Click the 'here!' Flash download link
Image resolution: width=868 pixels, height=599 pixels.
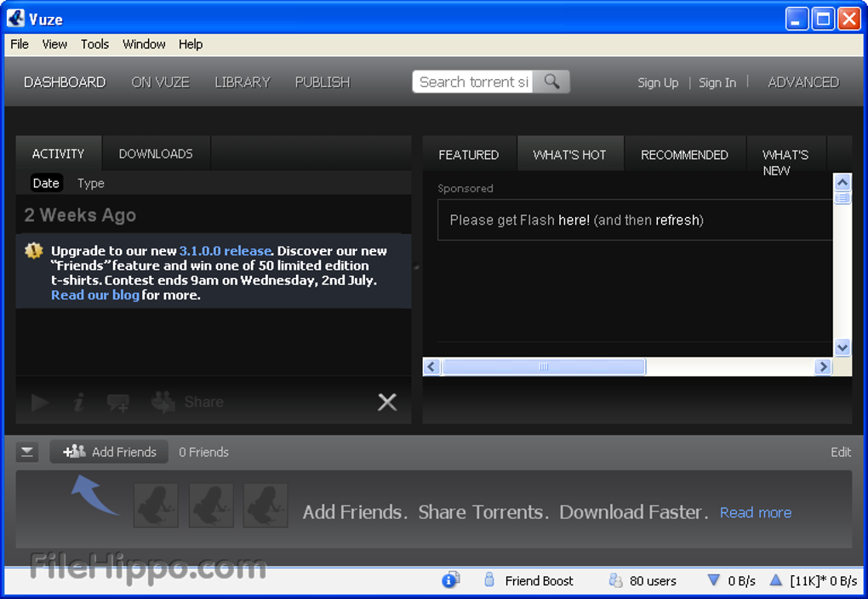tap(574, 220)
